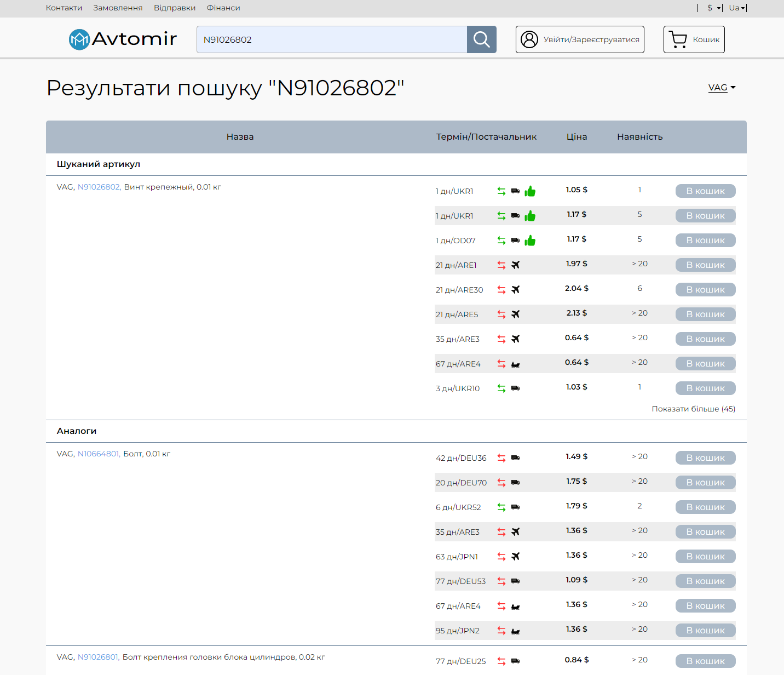The width and height of the screenshot is (784, 675).
Task: Click the Термін/Постачальник column header
Action: (486, 137)
